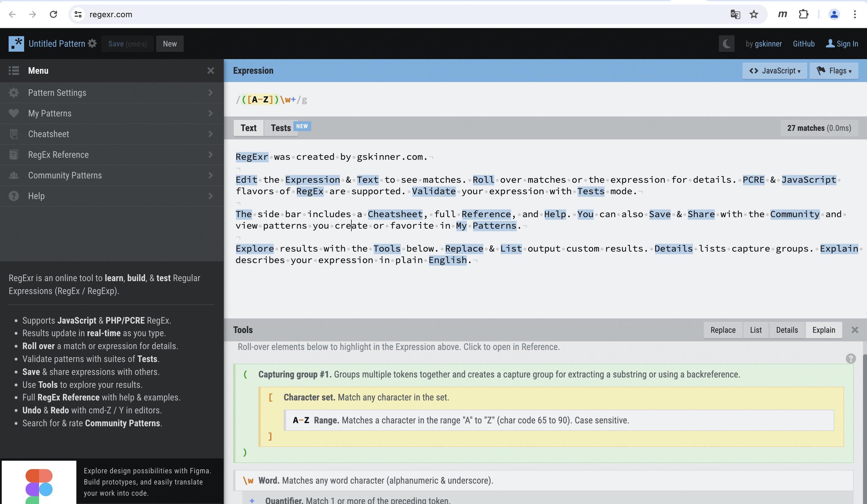
Task: Click the Explain tool button
Action: tap(824, 330)
